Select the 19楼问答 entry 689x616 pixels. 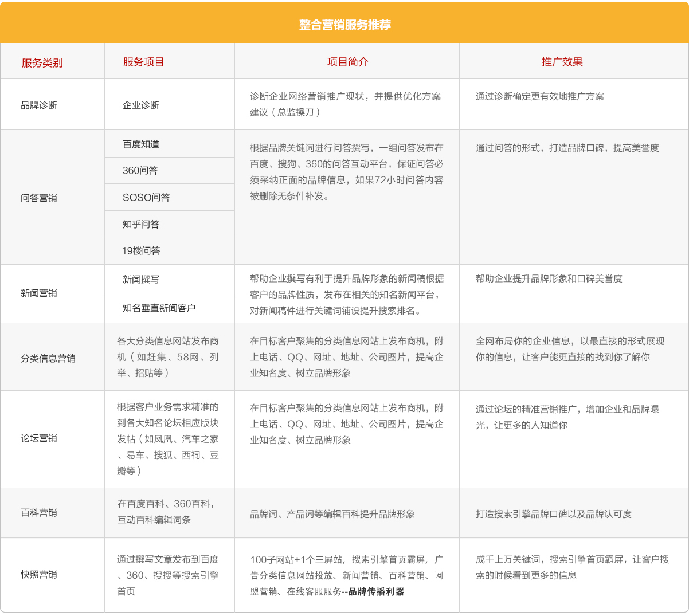tap(141, 250)
